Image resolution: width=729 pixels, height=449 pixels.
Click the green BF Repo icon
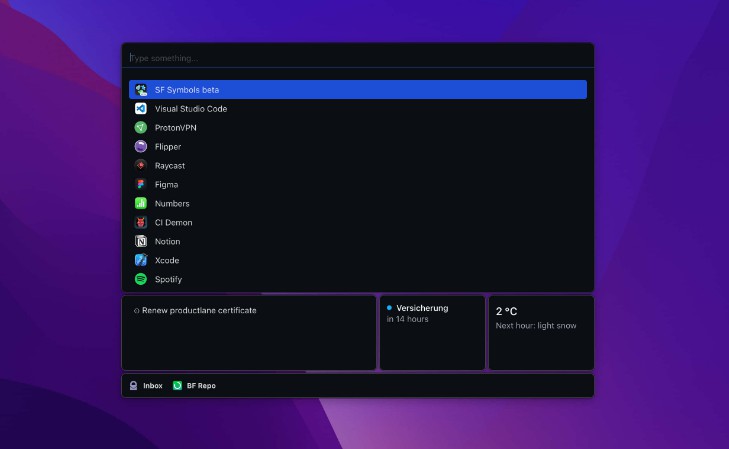pyautogui.click(x=177, y=386)
